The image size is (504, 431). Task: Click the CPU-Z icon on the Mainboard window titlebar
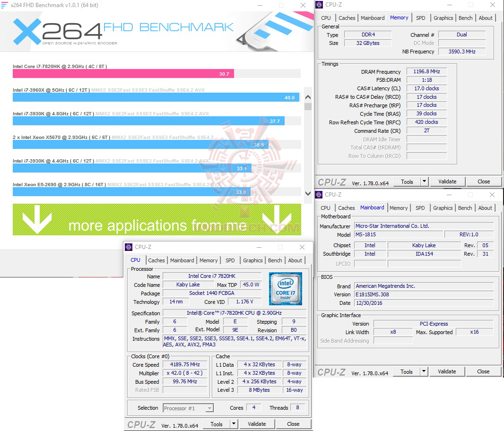point(320,194)
